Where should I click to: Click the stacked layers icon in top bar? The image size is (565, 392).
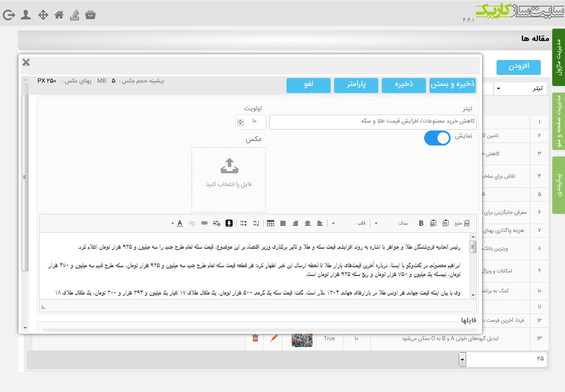point(75,15)
